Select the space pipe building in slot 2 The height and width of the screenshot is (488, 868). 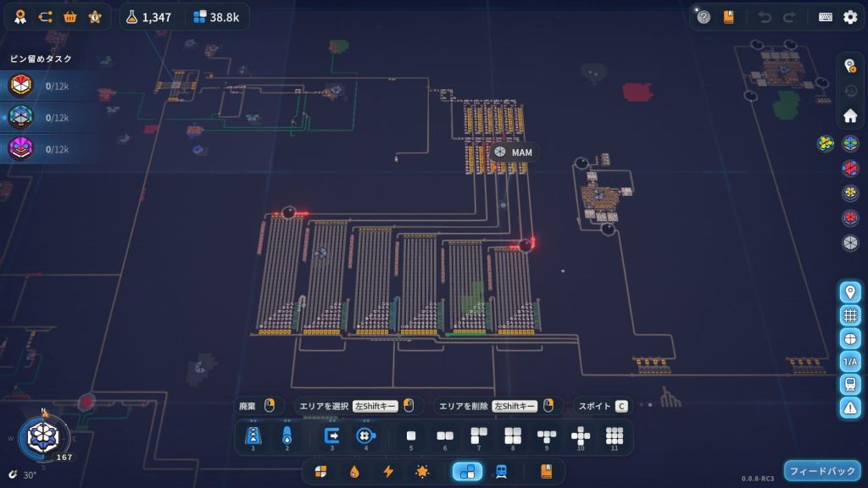(x=287, y=435)
